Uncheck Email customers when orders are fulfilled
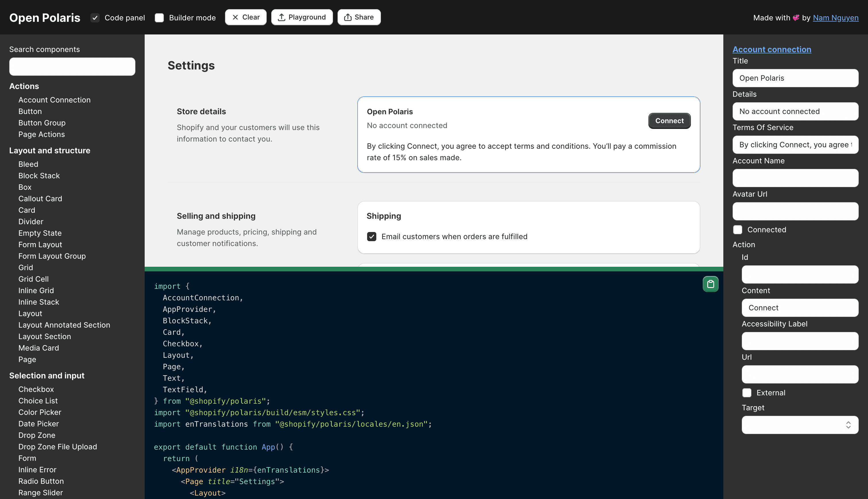The image size is (868, 499). [372, 237]
